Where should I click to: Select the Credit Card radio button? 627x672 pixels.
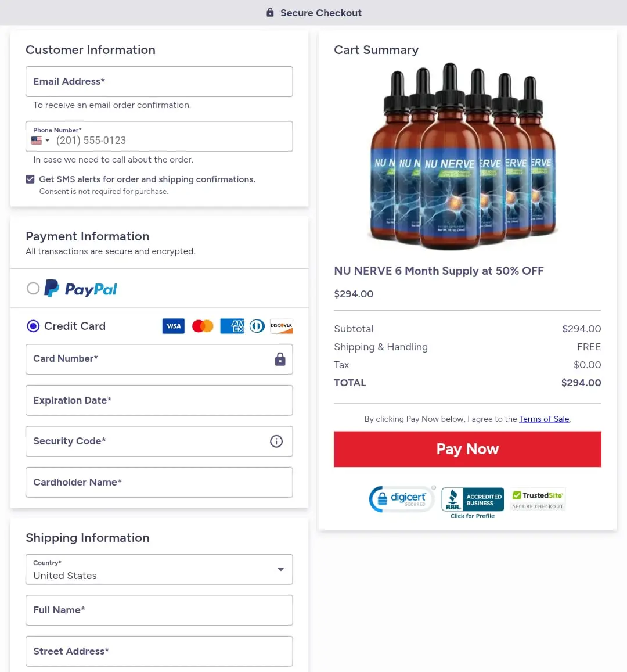coord(33,326)
